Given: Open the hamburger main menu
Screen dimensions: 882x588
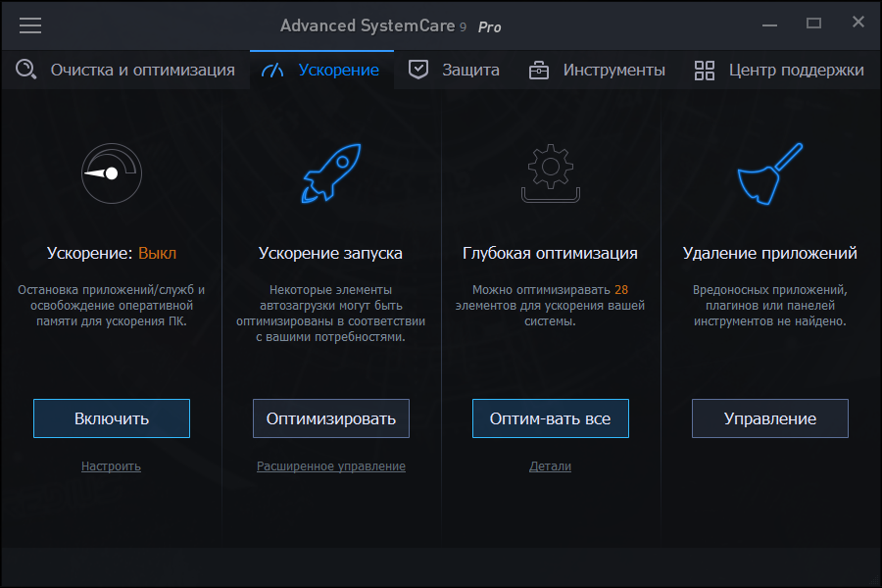Looking at the screenshot, I should (30, 25).
